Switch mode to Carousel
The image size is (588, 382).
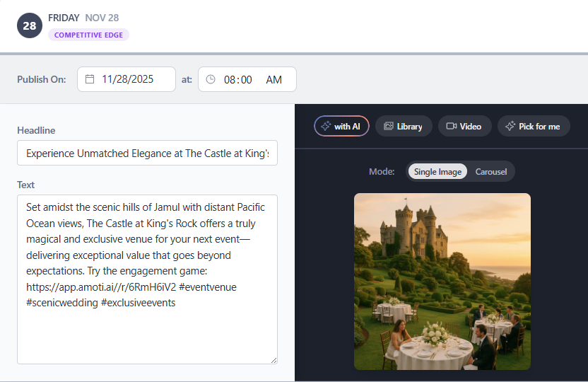(490, 171)
